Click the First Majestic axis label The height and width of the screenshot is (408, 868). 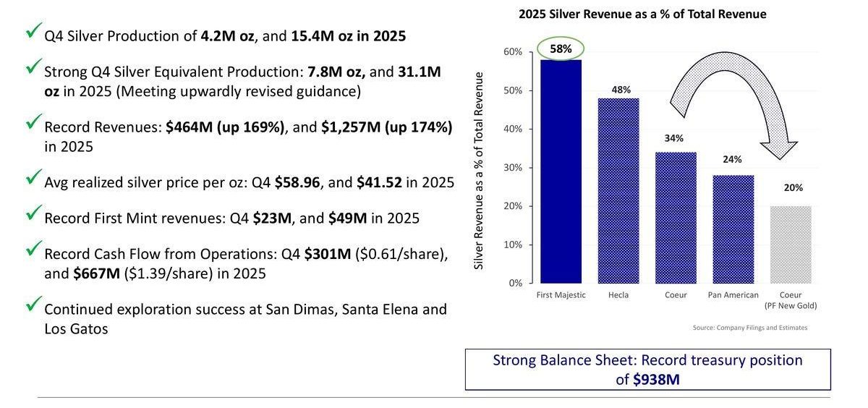561,295
